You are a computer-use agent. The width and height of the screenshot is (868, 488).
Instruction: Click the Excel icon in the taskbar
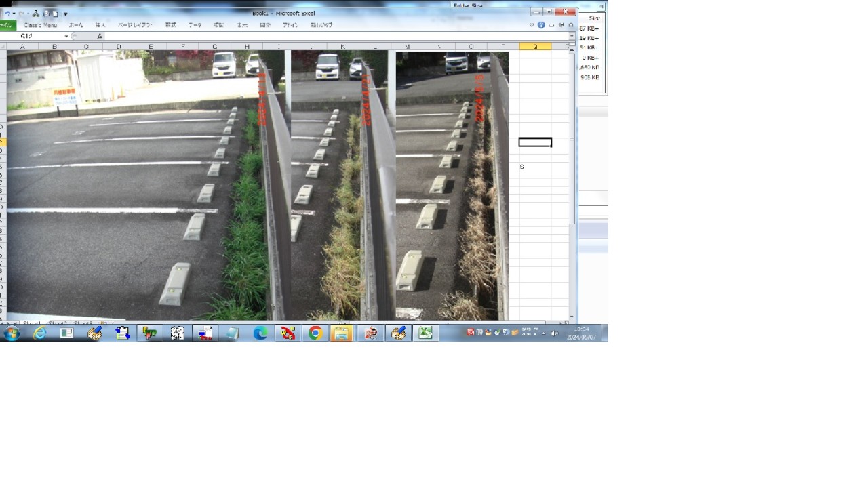(x=425, y=333)
